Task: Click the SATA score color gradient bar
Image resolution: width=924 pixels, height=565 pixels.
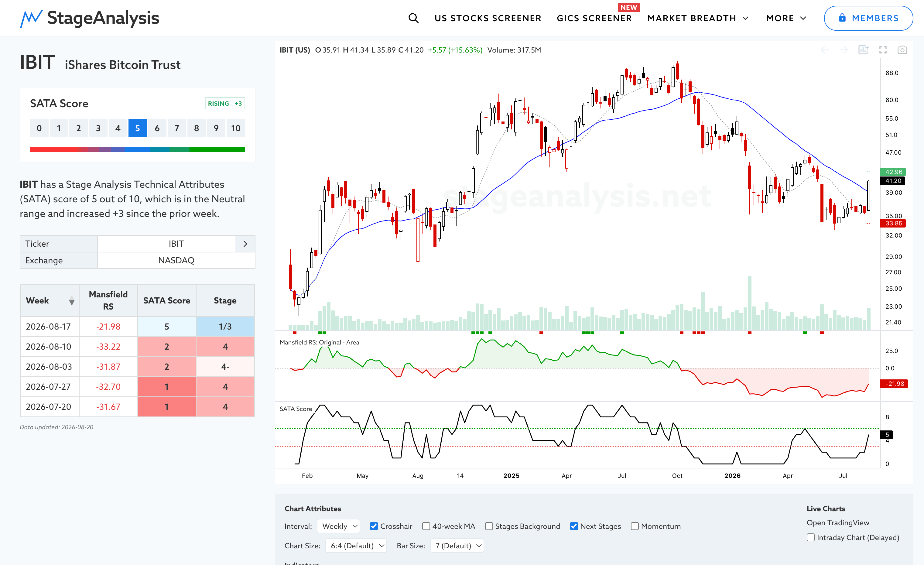Action: coord(137,149)
